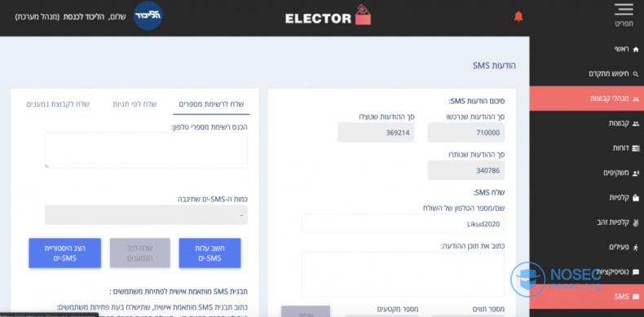Click the reports icon next to דוחות

pos(636,148)
